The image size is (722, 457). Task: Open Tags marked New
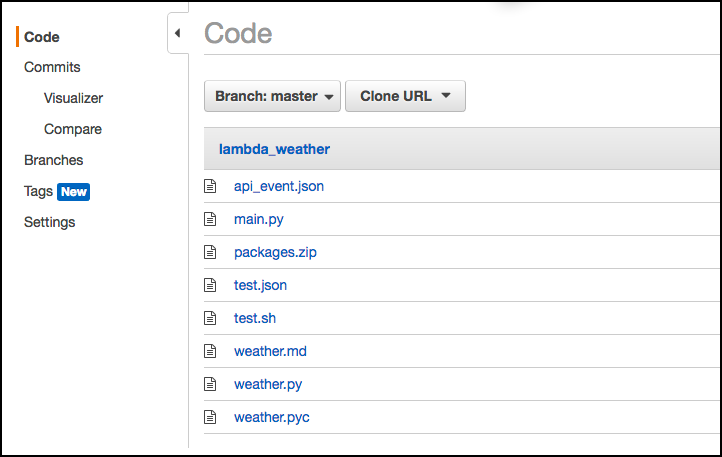(x=57, y=192)
